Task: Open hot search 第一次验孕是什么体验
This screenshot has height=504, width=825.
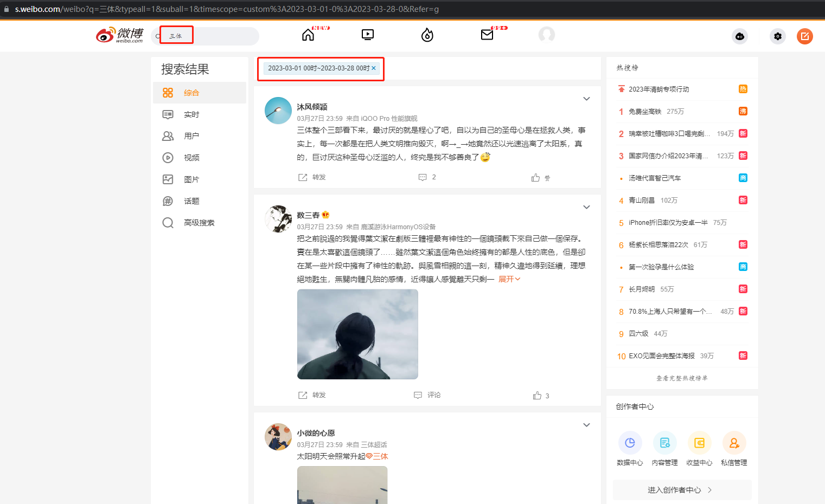Action: [661, 267]
